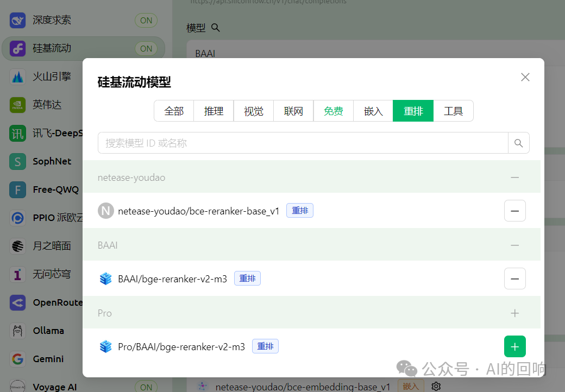
Task: Switch to the 全部 tab
Action: click(x=174, y=111)
